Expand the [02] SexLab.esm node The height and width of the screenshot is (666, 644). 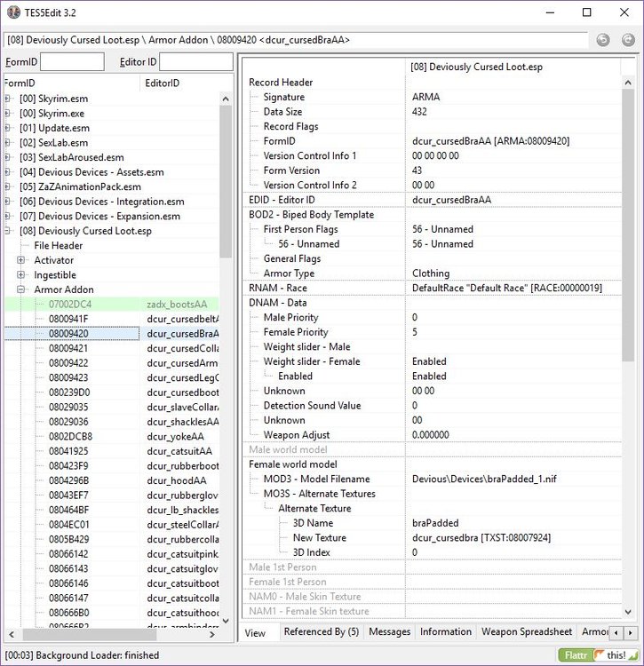[7, 143]
